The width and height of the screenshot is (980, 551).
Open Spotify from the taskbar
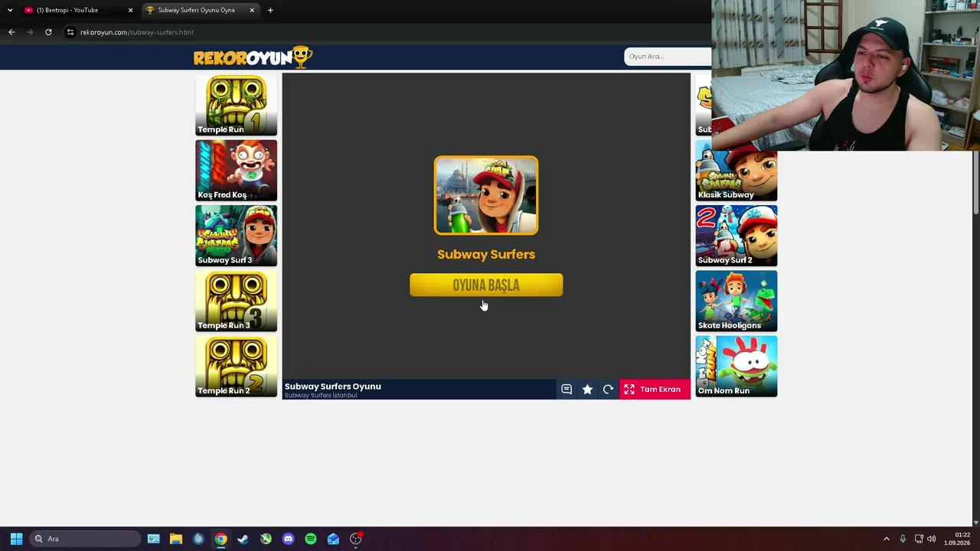(310, 539)
